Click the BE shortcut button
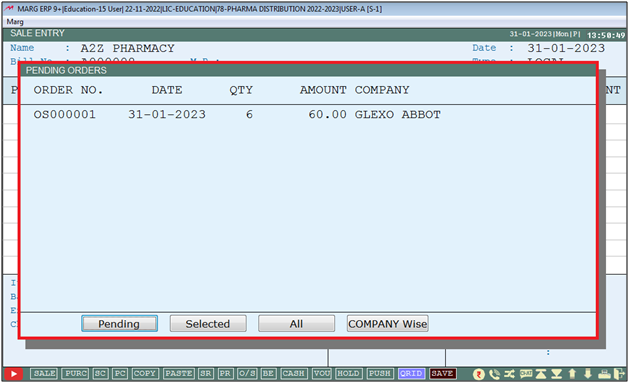Screen dimensions: 630x383 [268, 374]
